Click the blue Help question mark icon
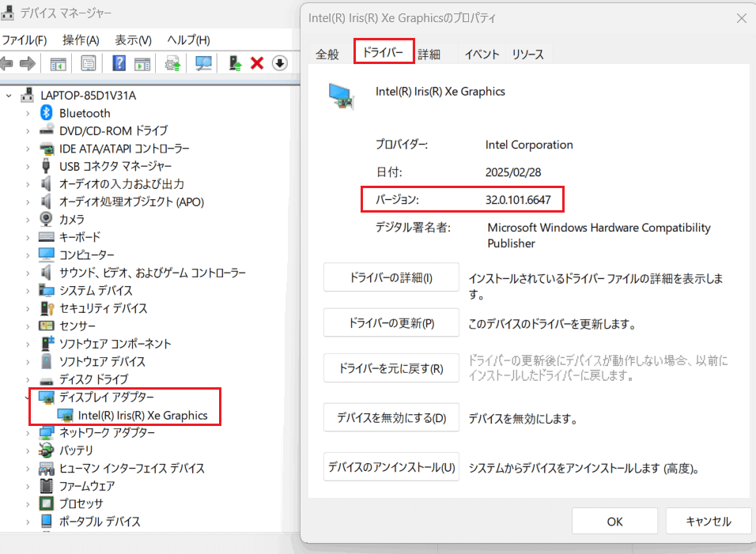The height and width of the screenshot is (554, 756). coord(119,63)
